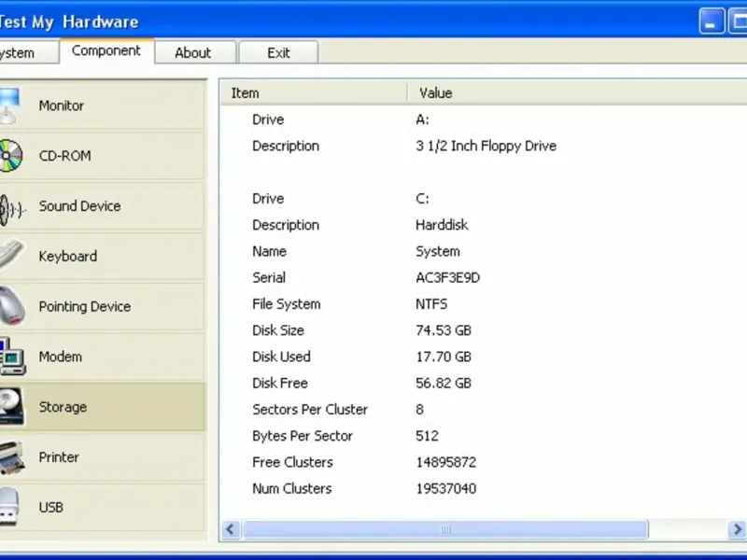Select the 'Serial' row label
The image size is (747, 560).
(269, 277)
